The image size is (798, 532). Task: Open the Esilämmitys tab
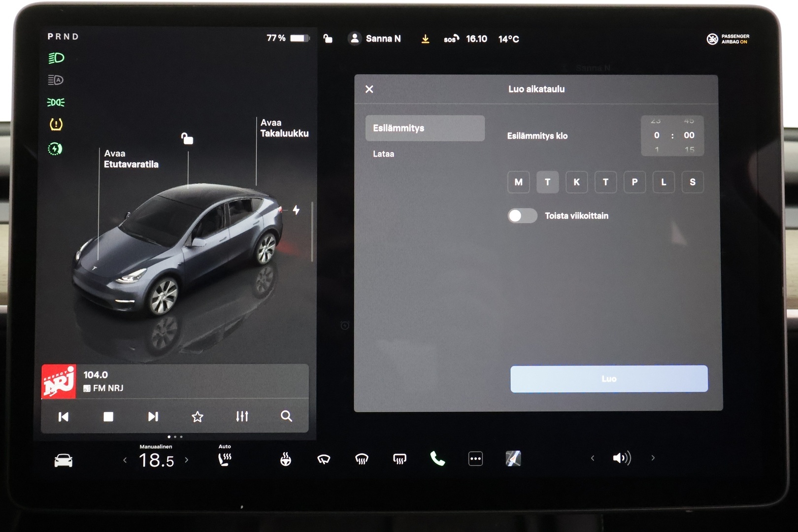point(425,128)
